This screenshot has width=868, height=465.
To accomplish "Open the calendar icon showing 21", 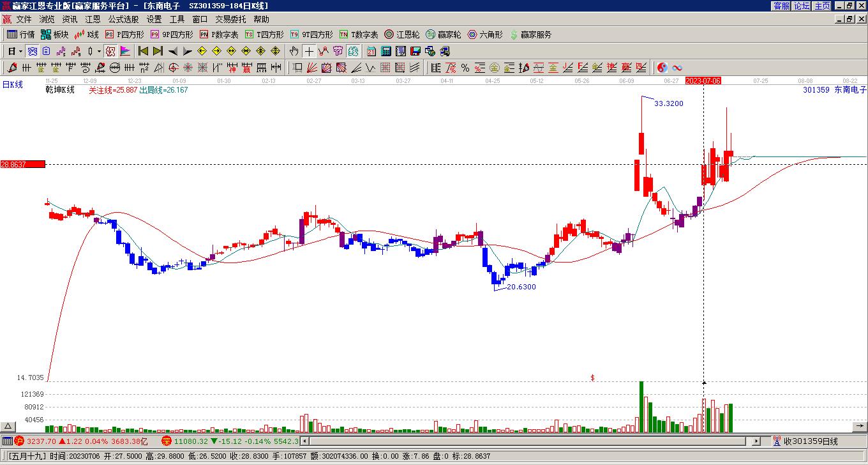I will point(371,51).
